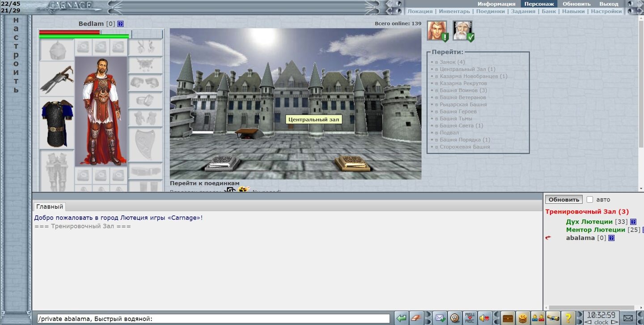Open the mail envelope beside the clock

[628, 318]
